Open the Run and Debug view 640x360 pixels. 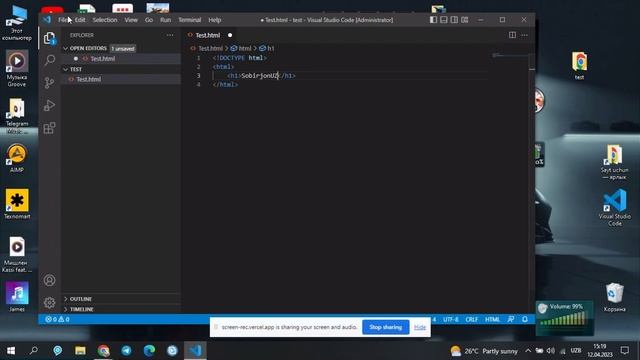coord(49,105)
